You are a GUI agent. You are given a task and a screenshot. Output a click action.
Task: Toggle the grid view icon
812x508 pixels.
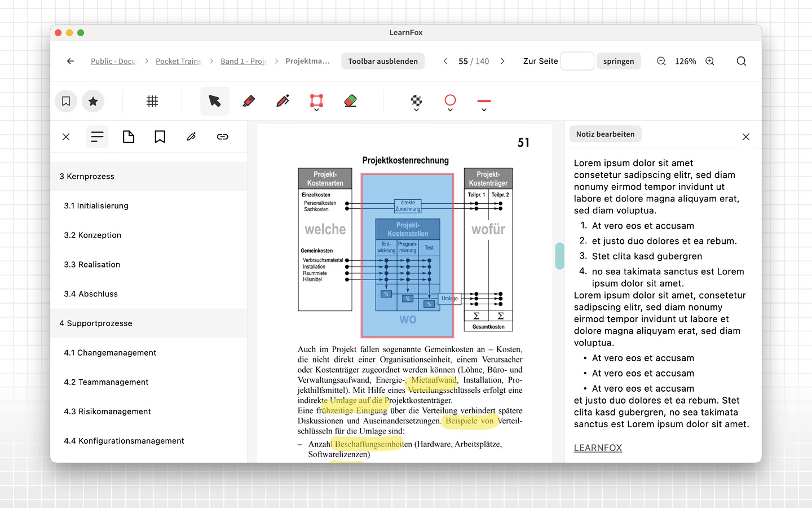pyautogui.click(x=152, y=101)
